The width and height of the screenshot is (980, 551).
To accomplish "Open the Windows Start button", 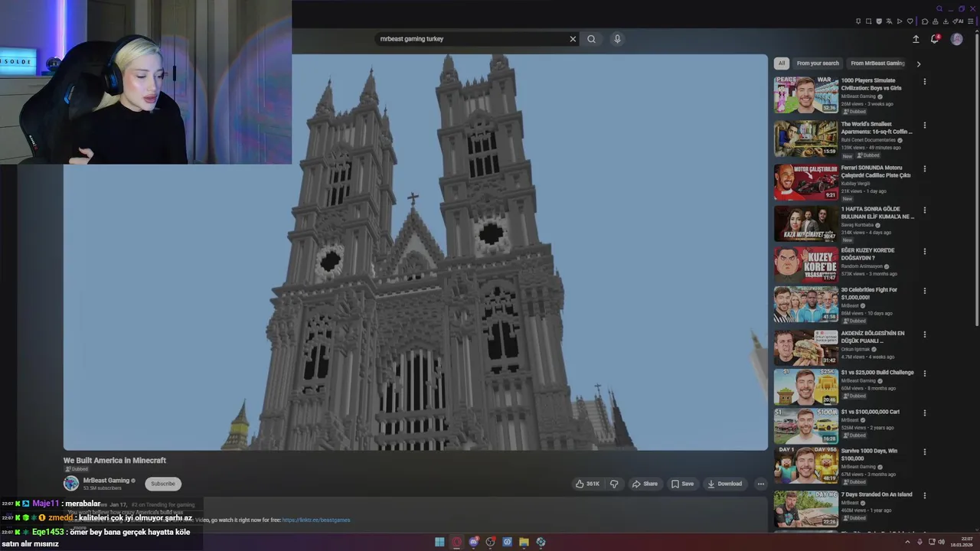I will (x=440, y=542).
